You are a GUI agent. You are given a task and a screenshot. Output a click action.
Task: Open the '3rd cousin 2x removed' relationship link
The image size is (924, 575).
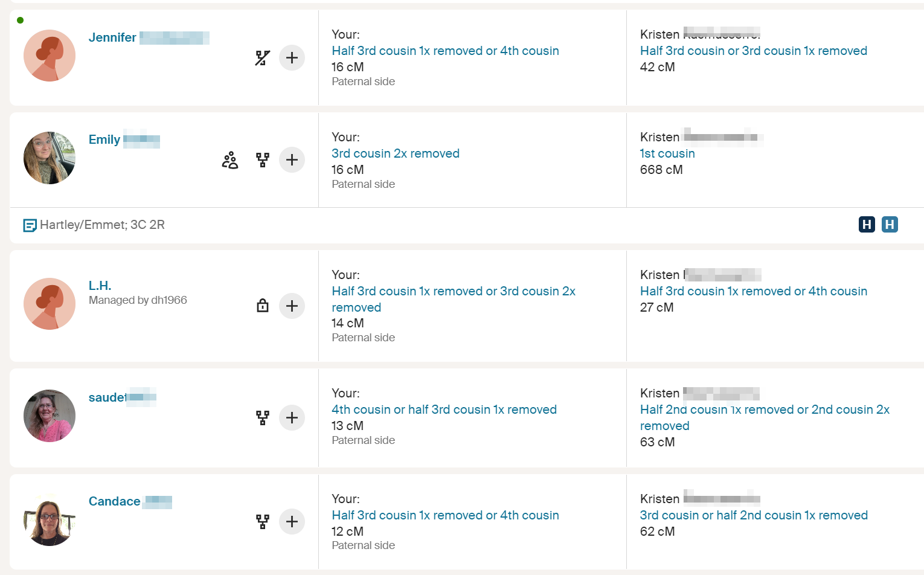click(x=396, y=153)
